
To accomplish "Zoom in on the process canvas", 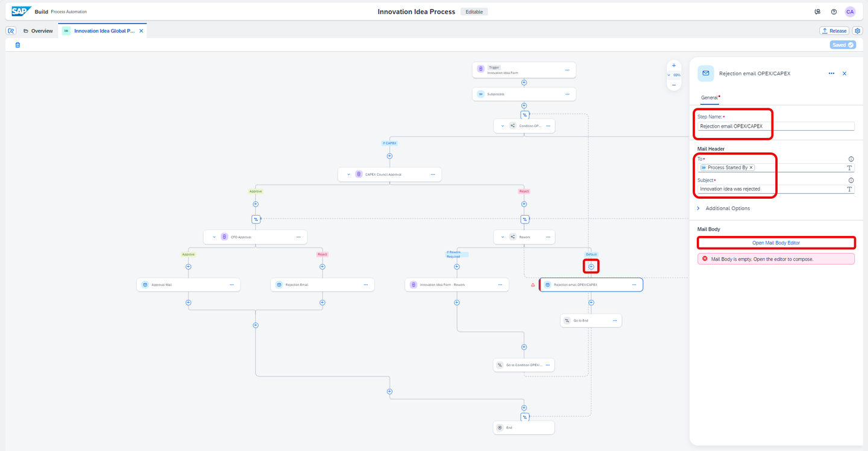I will click(x=674, y=65).
